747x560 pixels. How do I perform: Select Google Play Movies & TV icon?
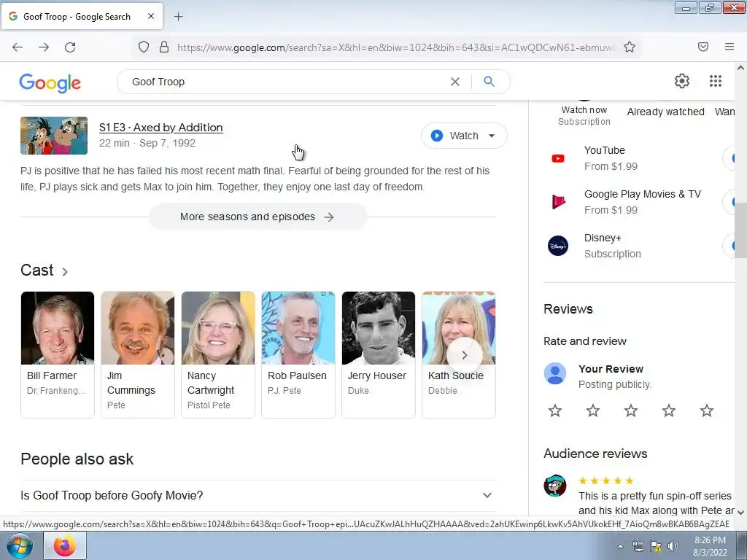coord(558,202)
